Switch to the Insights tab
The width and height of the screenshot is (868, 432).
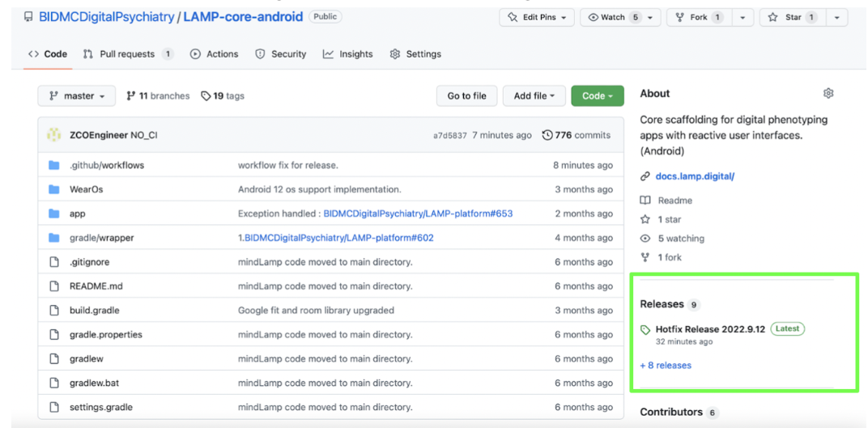tap(347, 54)
